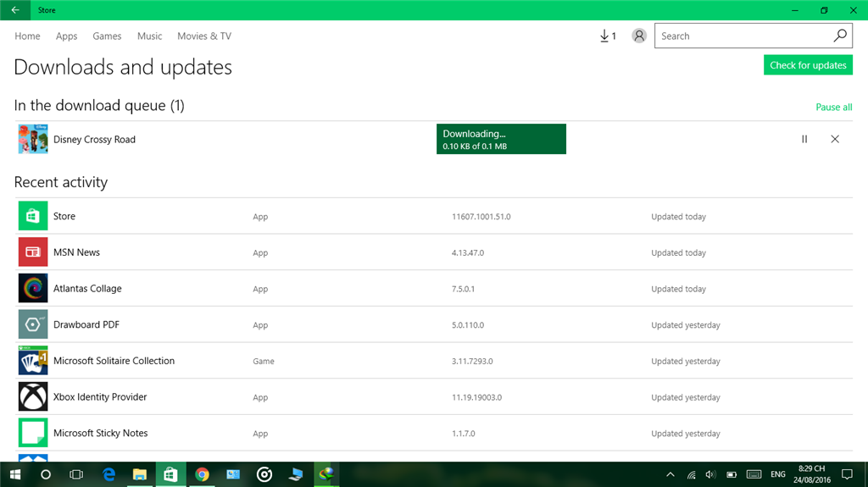Select the MSN News row name
The height and width of the screenshot is (487, 868).
[x=76, y=252]
